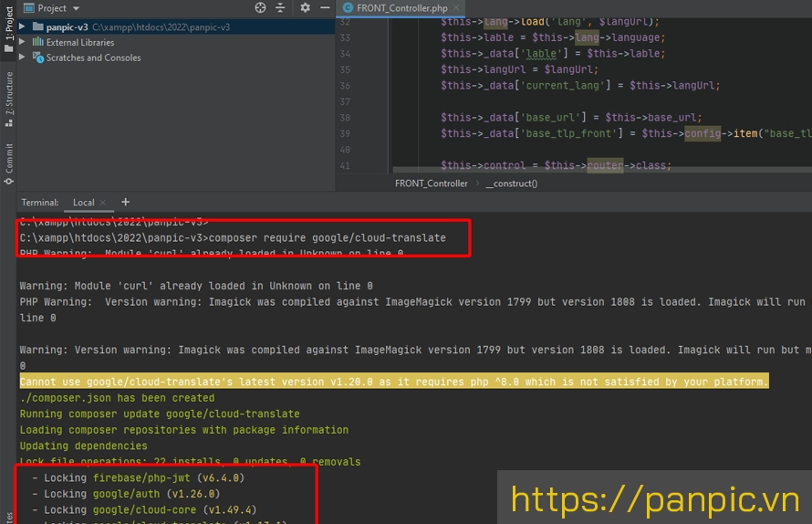Image resolution: width=812 pixels, height=524 pixels.
Task: Click the 'lable' array key in line 34
Action: (x=541, y=53)
